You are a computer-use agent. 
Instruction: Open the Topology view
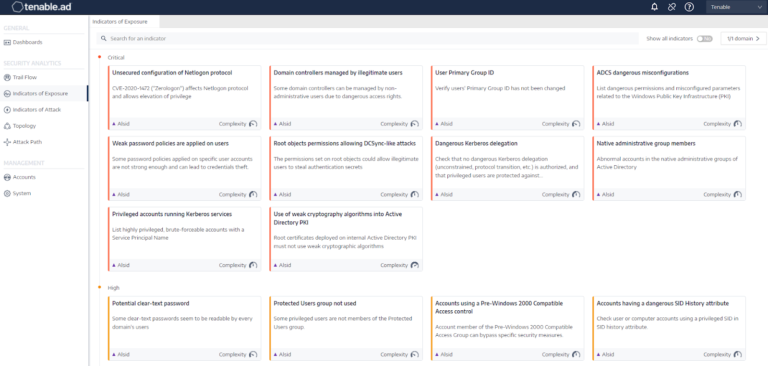click(x=24, y=126)
